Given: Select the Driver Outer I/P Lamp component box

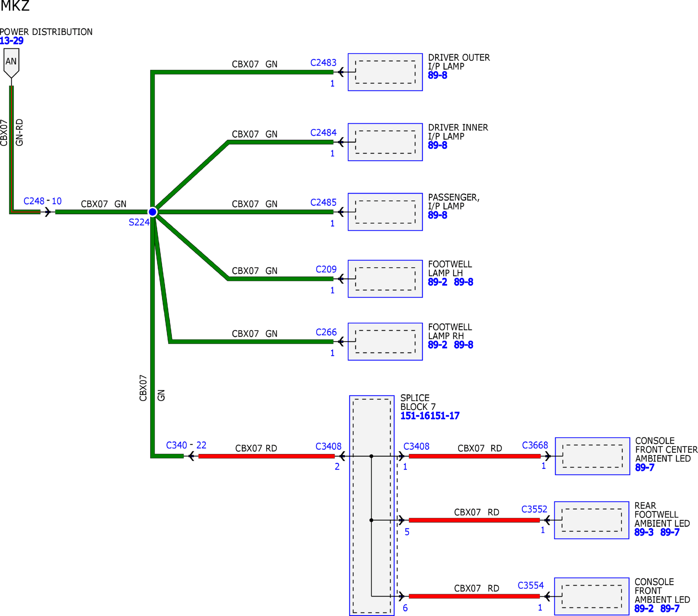Looking at the screenshot, I should (x=385, y=72).
